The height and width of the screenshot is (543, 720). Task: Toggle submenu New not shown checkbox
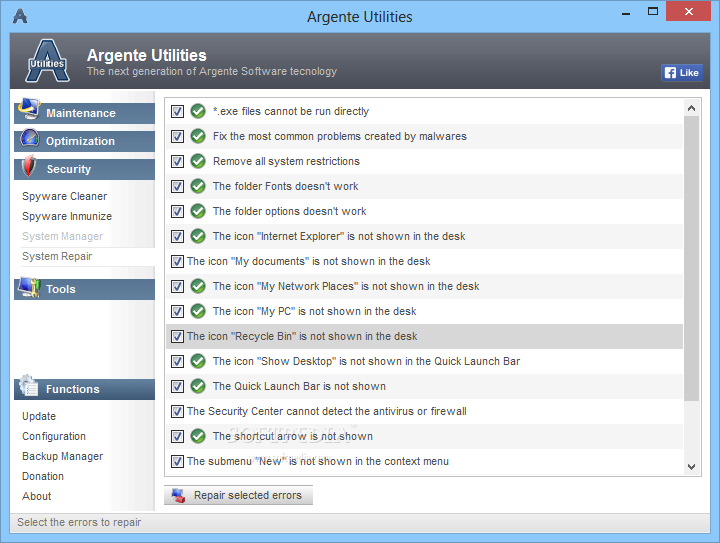(x=177, y=461)
